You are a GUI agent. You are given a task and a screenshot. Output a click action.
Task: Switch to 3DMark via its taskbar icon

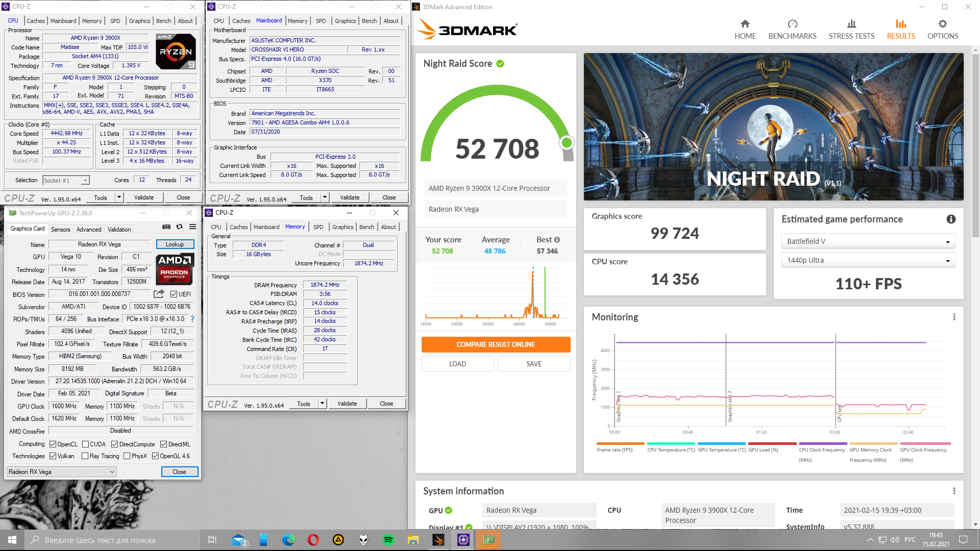click(438, 540)
